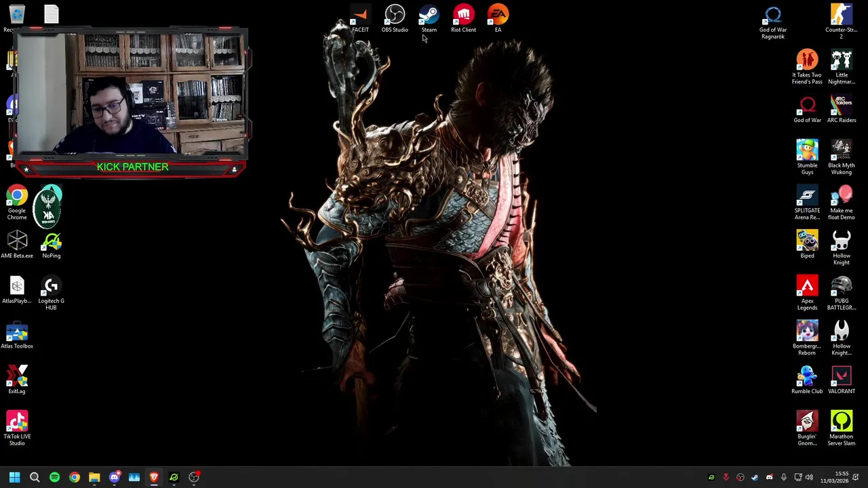Select the TikTok LIVE Studio icon

pyautogui.click(x=17, y=428)
